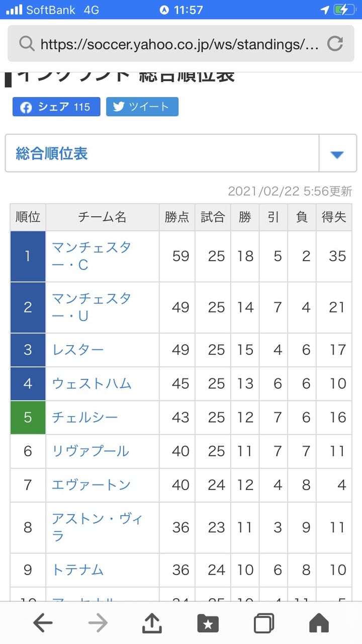Screen dimensions: 362x644
Task: Tap the Facebook logo on the share button
Action: coord(24,106)
